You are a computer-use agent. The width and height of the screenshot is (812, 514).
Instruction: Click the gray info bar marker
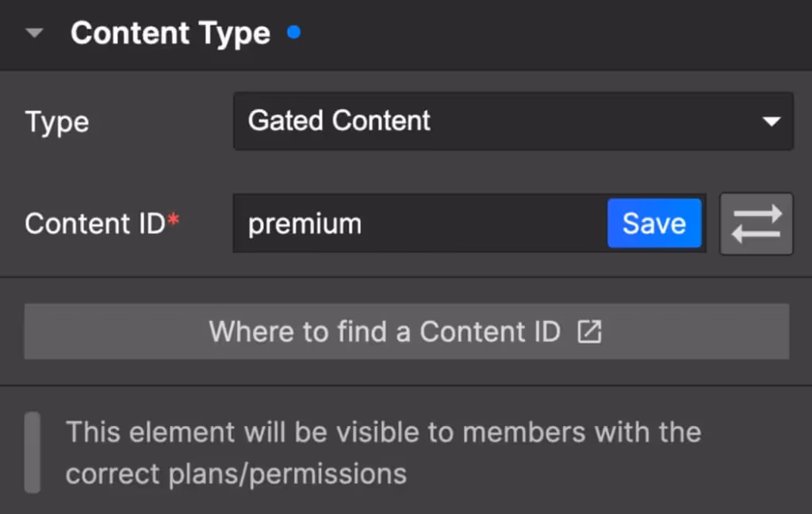tap(32, 452)
